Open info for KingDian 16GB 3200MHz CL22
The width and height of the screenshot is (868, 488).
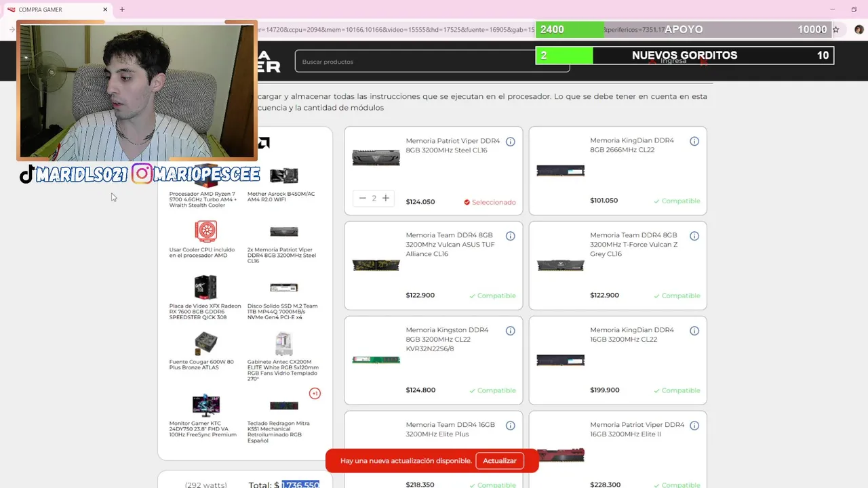click(694, 331)
